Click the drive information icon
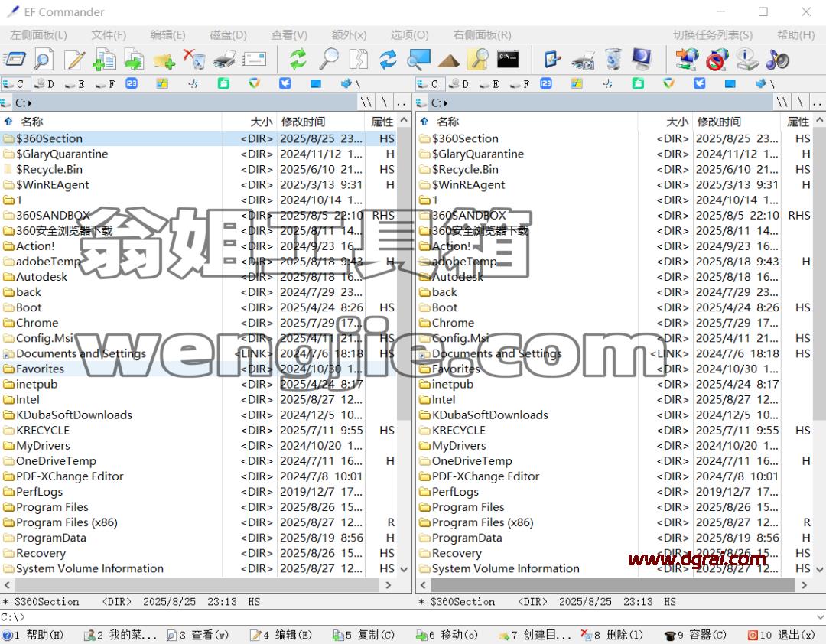 [747, 59]
